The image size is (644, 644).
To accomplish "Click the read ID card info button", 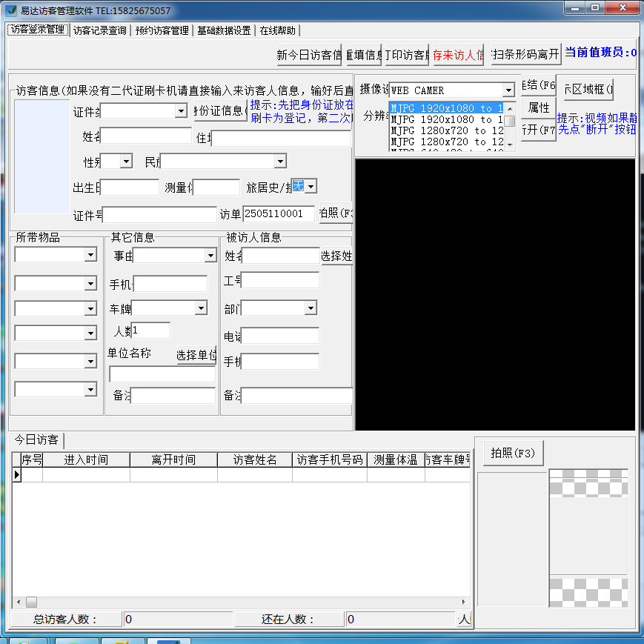I will click(x=221, y=110).
